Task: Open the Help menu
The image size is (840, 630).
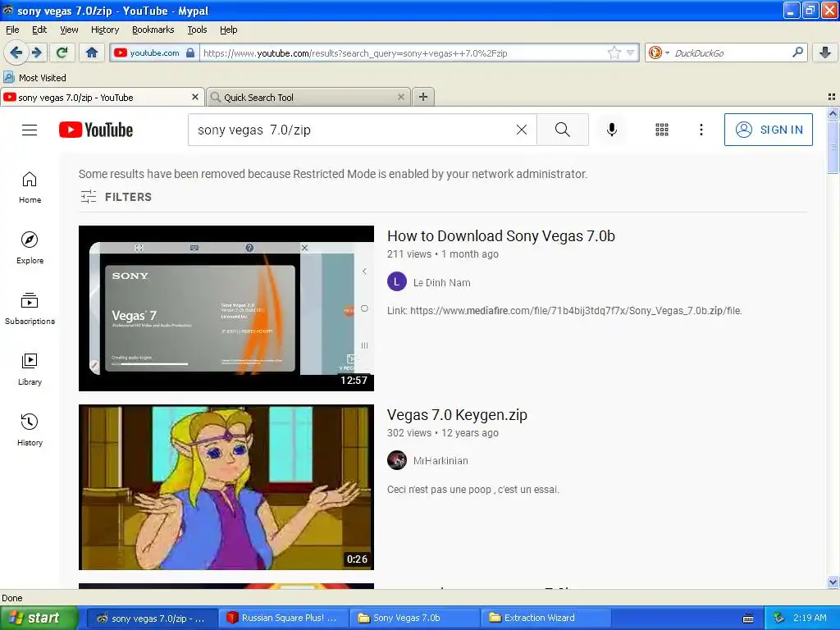Action: point(228,30)
